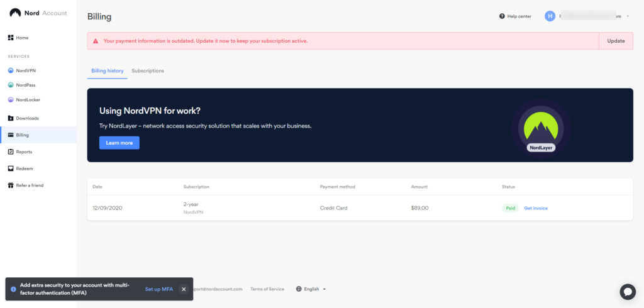This screenshot has width=644, height=308.
Task: Click the Status column header
Action: [x=508, y=187]
